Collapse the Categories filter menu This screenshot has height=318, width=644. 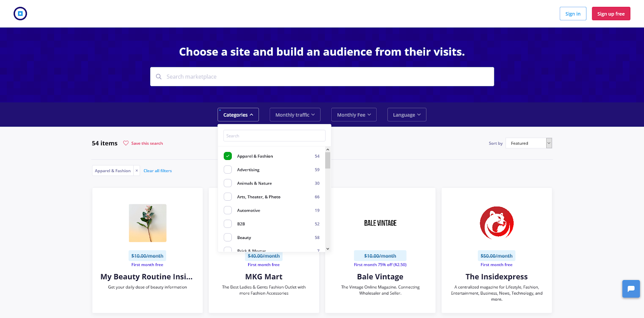click(x=238, y=115)
